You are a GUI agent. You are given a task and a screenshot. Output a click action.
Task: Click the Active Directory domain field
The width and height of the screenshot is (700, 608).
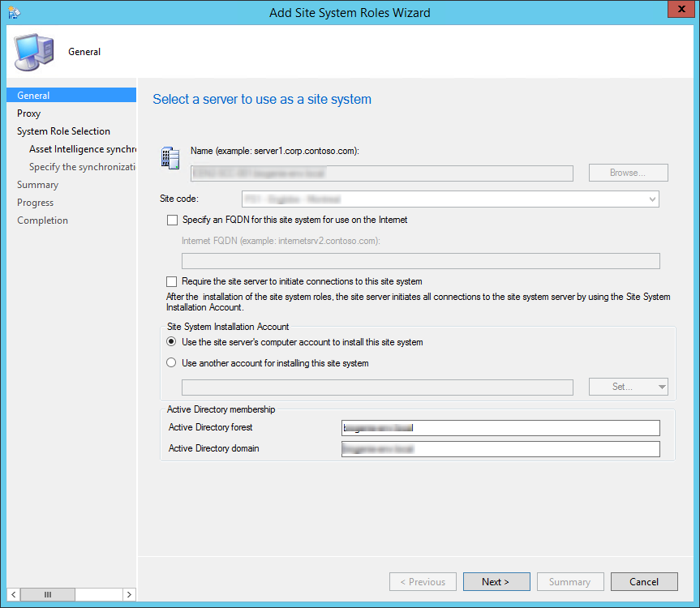coord(500,449)
